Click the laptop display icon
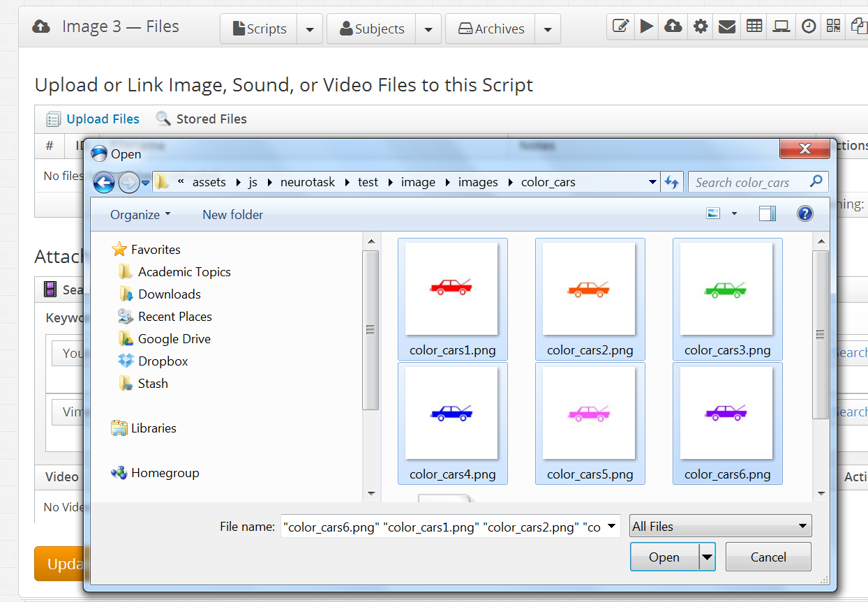The image size is (868, 602). point(780,26)
